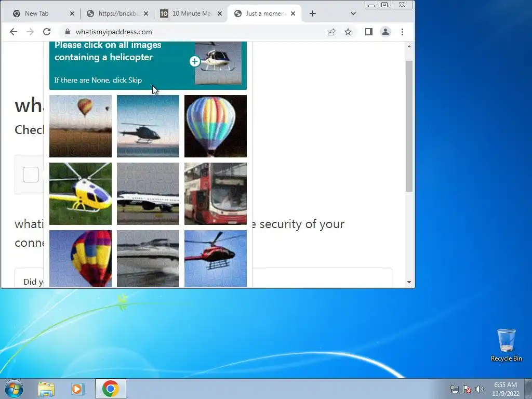Select the white airplane on runway image
Image resolution: width=532 pixels, height=399 pixels.
[x=148, y=194]
